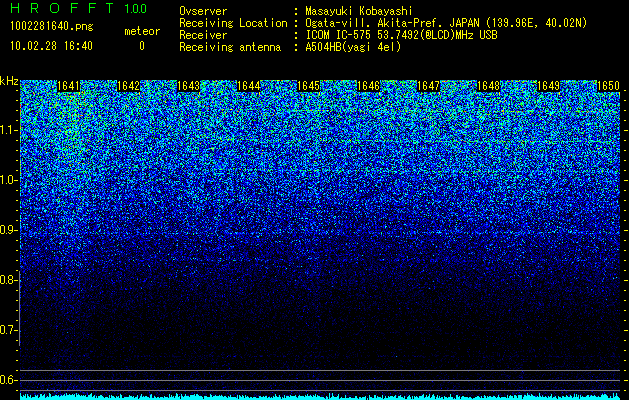Screen dimensions: 629x400
Task: Click the observer name Masayuki Kobayashi
Action: click(x=359, y=11)
